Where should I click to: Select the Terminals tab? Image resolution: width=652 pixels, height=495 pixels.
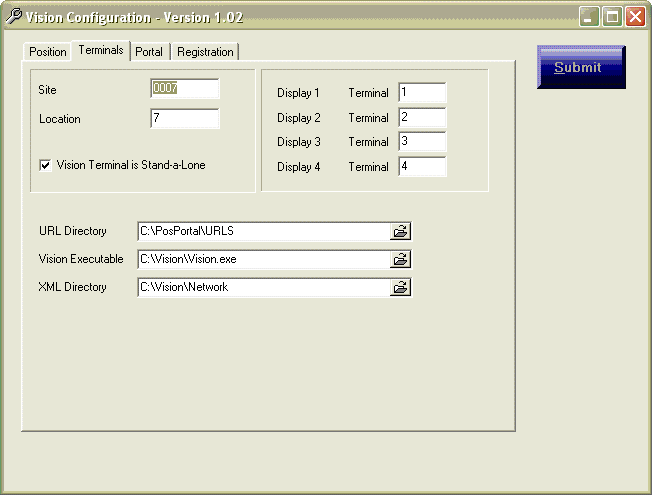coord(100,50)
